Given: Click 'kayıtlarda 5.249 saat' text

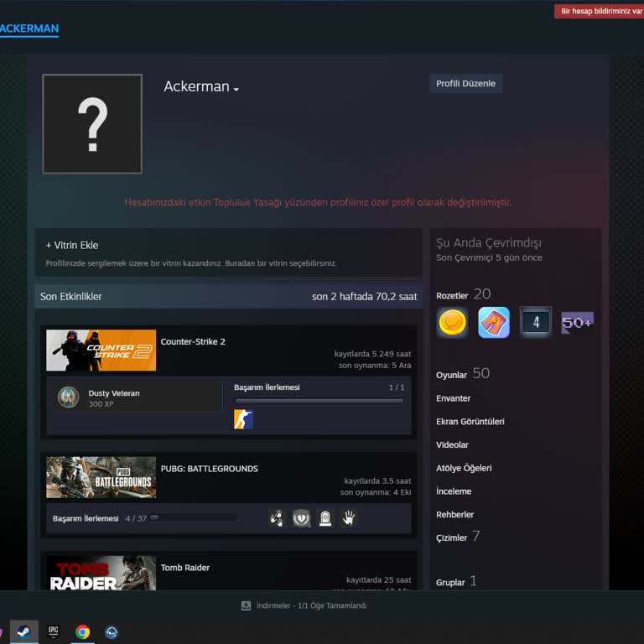Looking at the screenshot, I should click(x=372, y=354).
